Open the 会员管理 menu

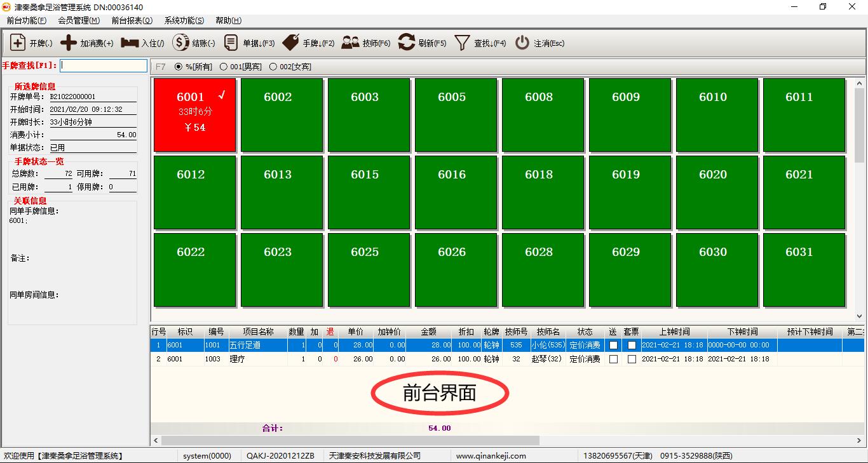tap(79, 20)
